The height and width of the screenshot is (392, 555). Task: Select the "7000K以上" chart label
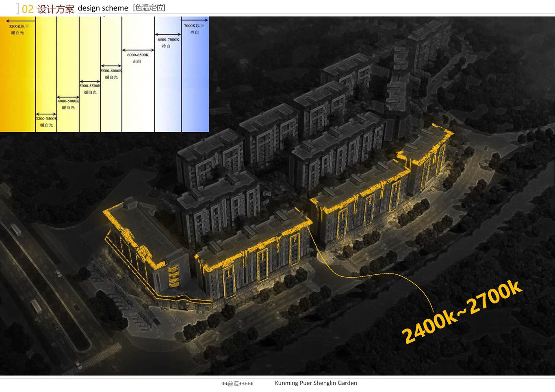(x=194, y=26)
